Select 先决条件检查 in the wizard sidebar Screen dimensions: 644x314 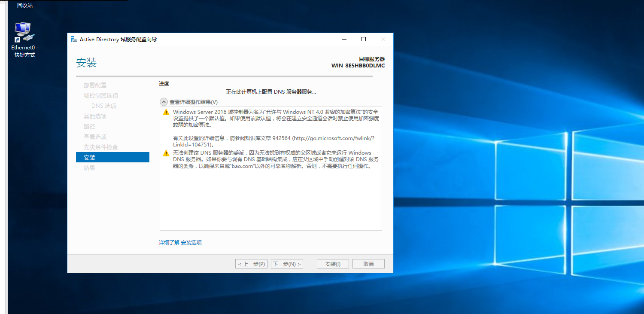tap(101, 147)
